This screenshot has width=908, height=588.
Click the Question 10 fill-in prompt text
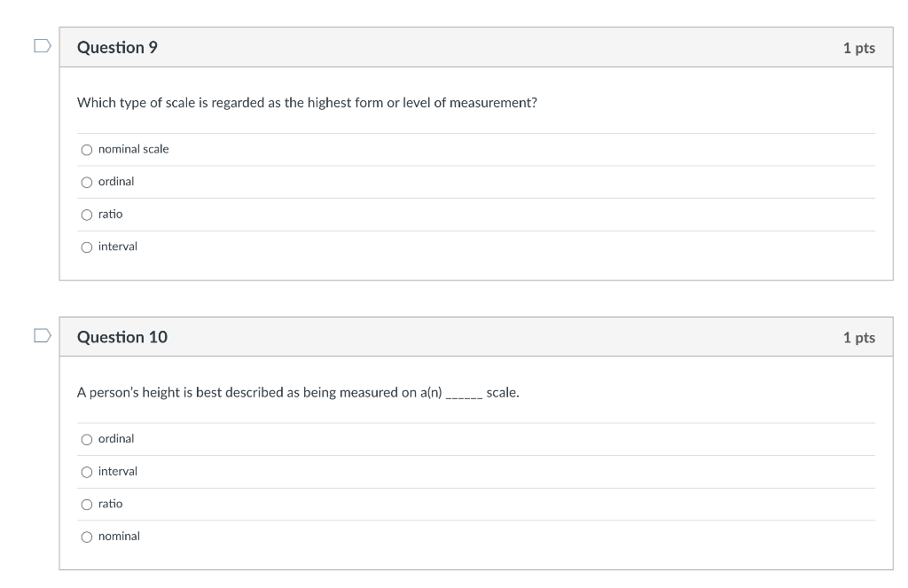pyautogui.click(x=297, y=392)
